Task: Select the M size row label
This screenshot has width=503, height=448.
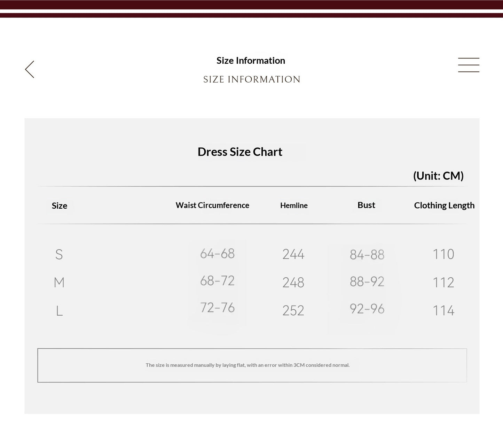Action: click(59, 282)
